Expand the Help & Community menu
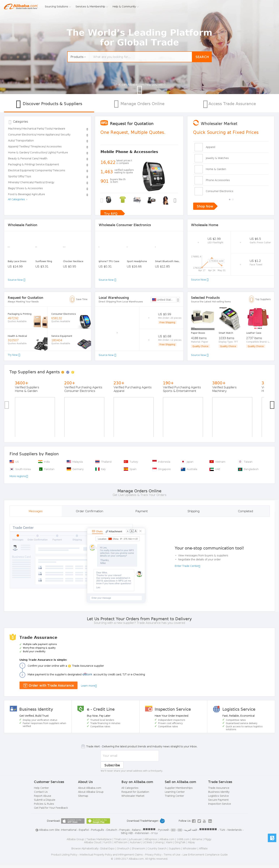Image resolution: width=279 pixels, height=868 pixels. pos(125,6)
